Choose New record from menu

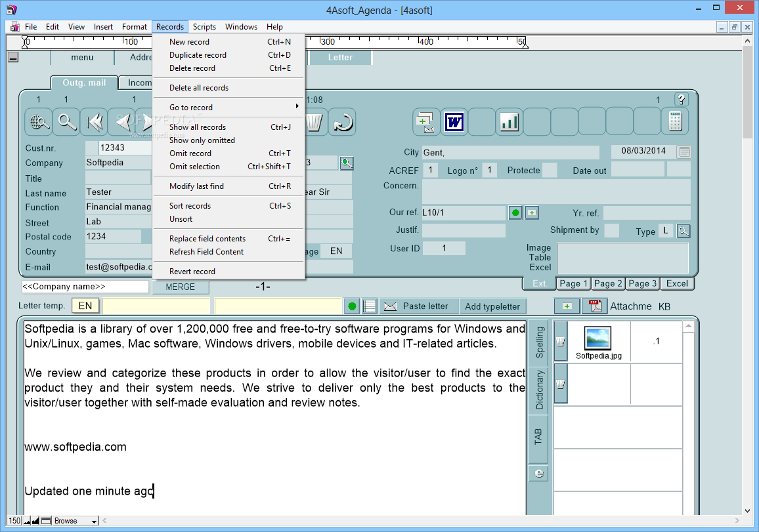pos(228,42)
